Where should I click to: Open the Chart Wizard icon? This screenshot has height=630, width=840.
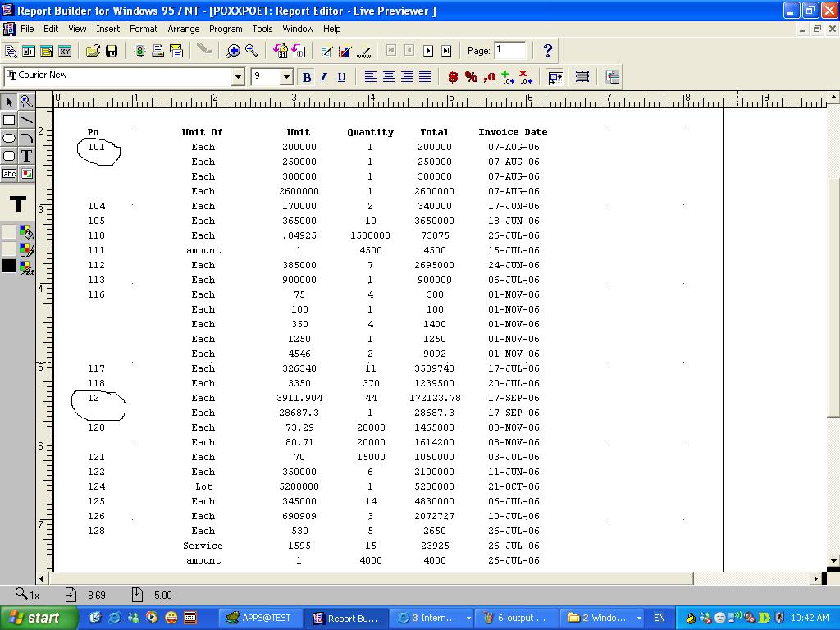tap(345, 51)
